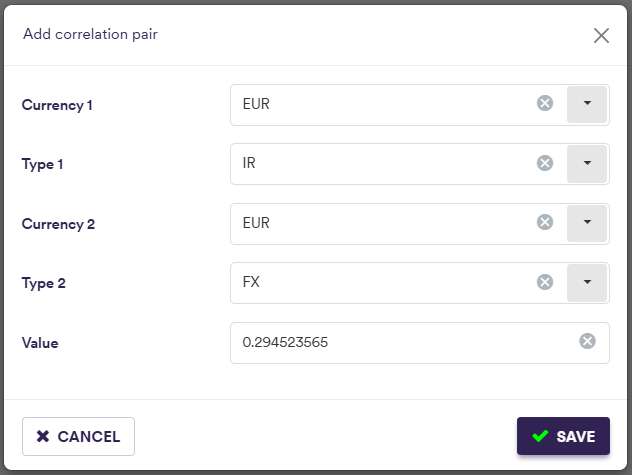632x475 pixels.
Task: Expand the Currency 2 dropdown arrow
Action: [x=587, y=223]
